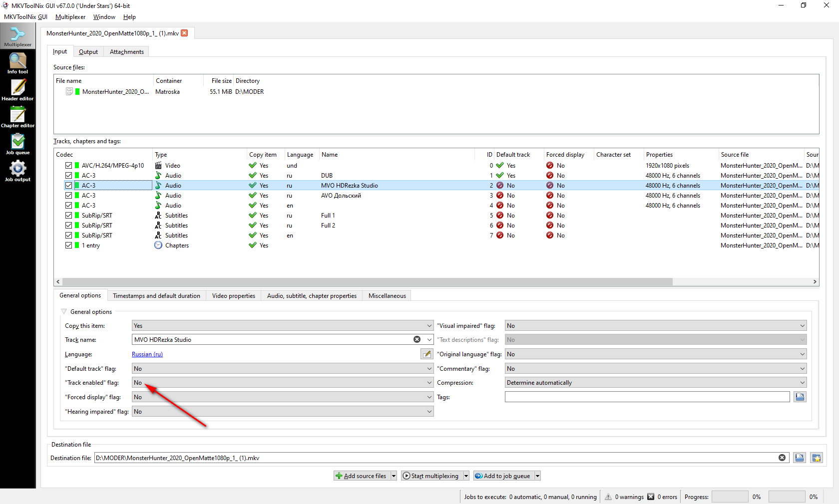Open the Job queue

[17, 144]
